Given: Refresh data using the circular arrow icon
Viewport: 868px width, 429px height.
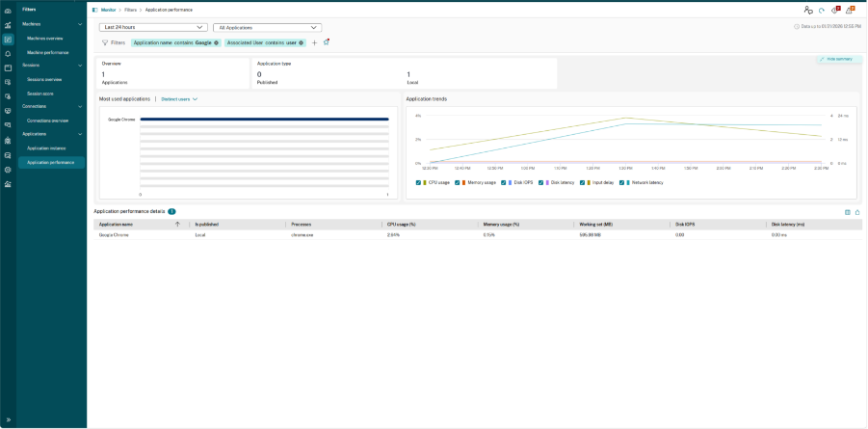Looking at the screenshot, I should point(822,10).
